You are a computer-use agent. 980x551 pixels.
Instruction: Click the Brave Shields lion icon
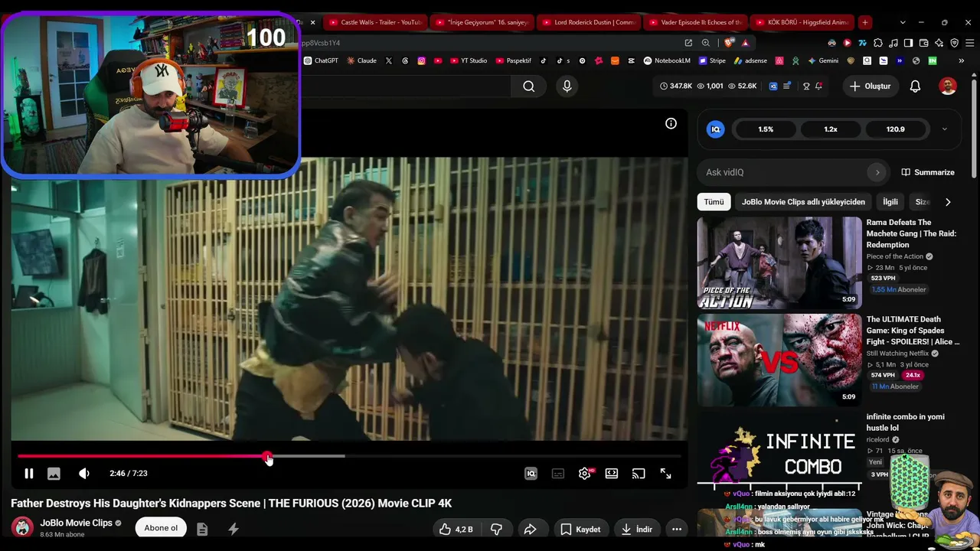click(728, 43)
